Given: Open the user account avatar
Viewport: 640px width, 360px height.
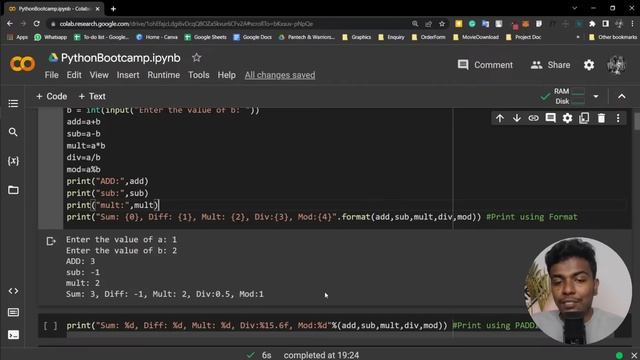Looking at the screenshot, I should (616, 65).
